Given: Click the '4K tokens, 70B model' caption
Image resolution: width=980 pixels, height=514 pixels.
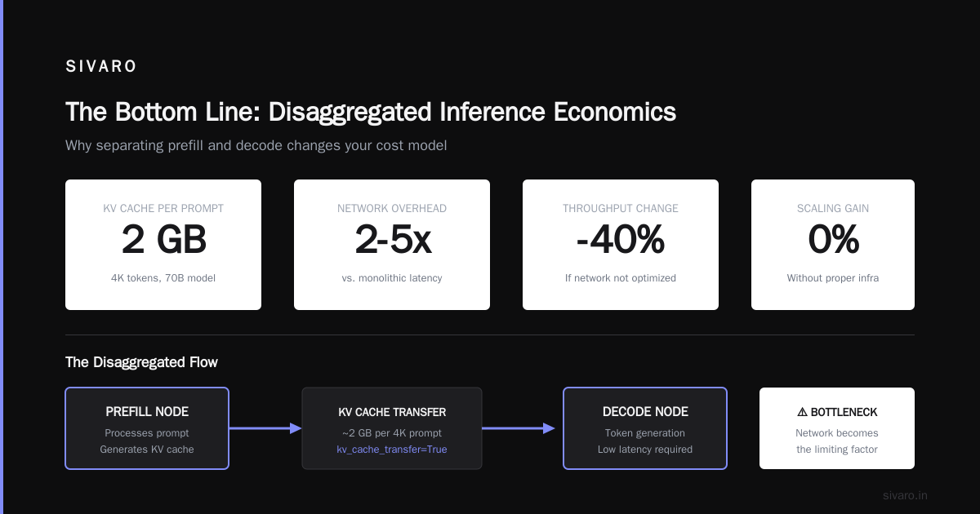Looking at the screenshot, I should pos(163,278).
